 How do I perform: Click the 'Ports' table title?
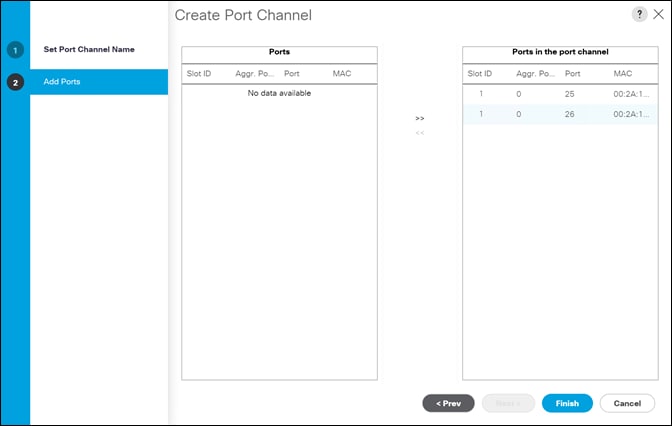(x=279, y=52)
